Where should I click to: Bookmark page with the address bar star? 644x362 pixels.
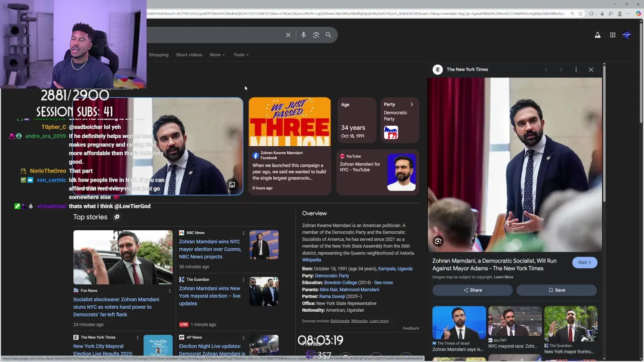tap(581, 14)
